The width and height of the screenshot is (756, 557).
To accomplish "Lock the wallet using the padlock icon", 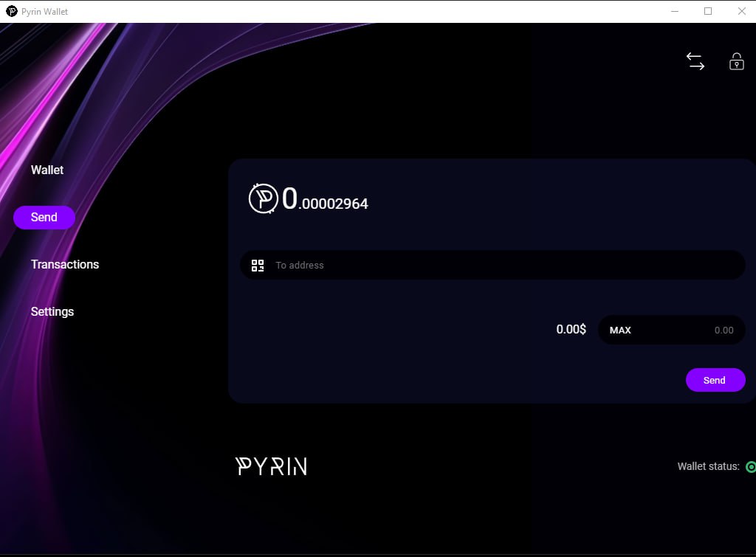I will 735,62.
